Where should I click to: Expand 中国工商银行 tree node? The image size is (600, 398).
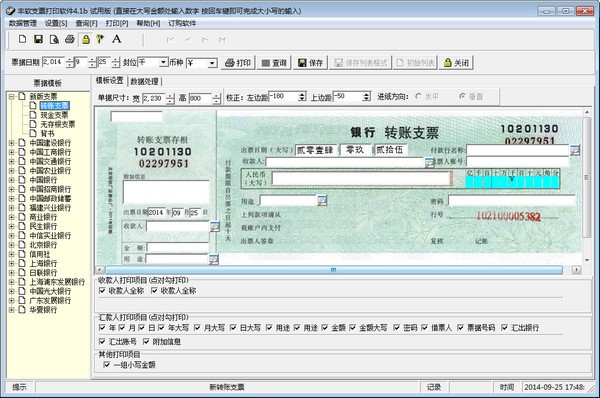[x=11, y=152]
